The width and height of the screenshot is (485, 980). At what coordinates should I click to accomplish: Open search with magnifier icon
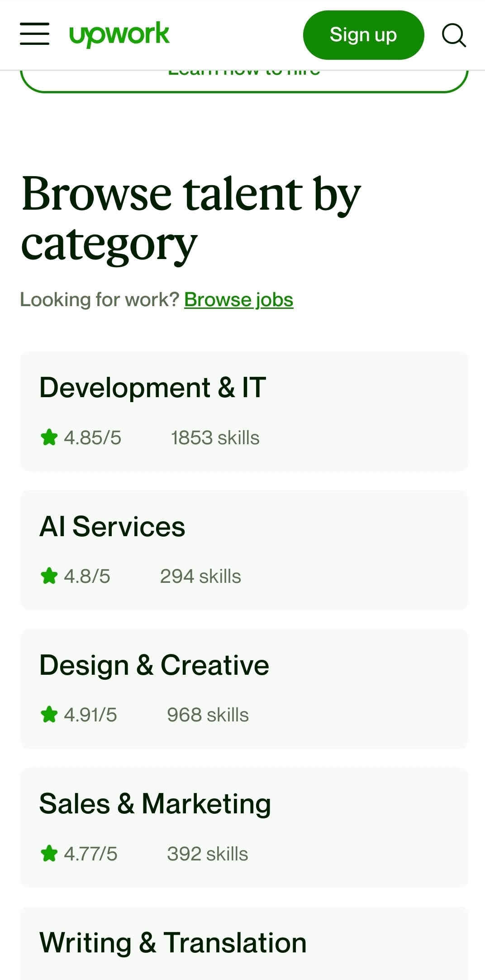pos(454,35)
